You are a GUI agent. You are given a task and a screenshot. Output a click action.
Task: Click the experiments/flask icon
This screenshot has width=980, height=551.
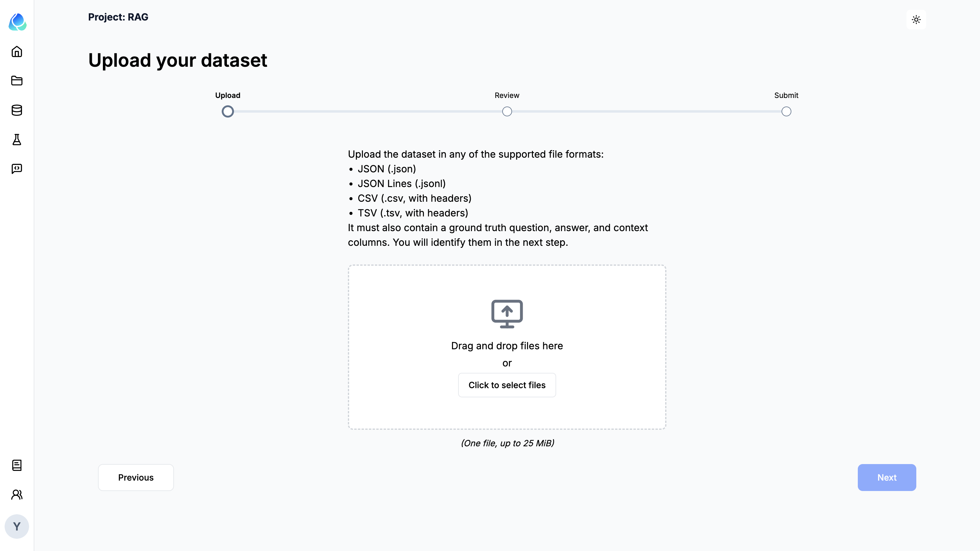click(x=17, y=139)
